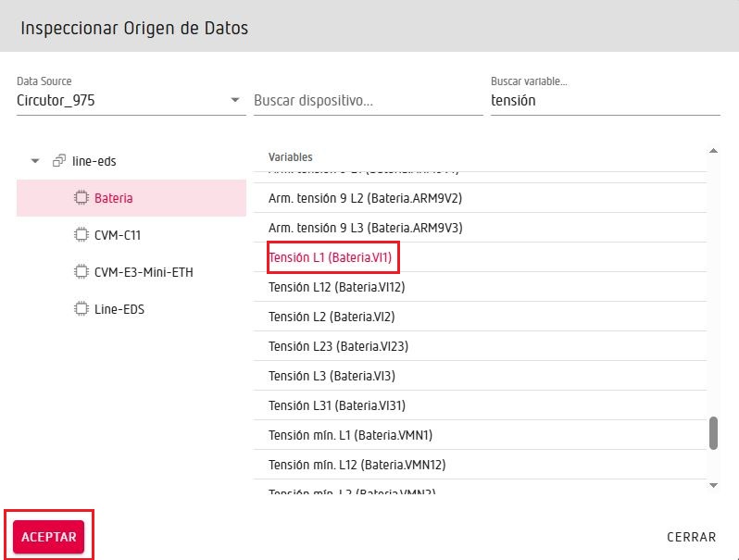The image size is (739, 560).
Task: Click the Line-EDS device chip icon
Action: click(81, 309)
